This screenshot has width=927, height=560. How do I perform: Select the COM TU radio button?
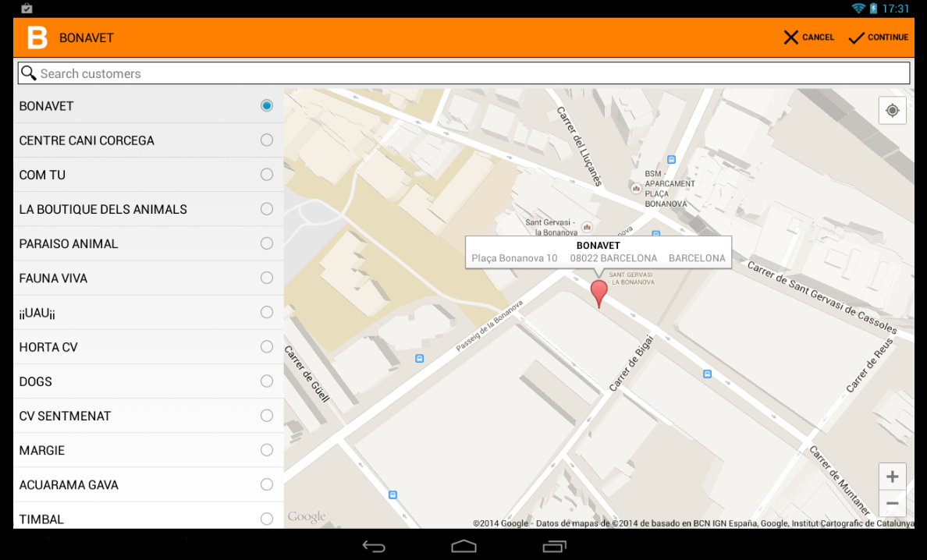(x=267, y=174)
